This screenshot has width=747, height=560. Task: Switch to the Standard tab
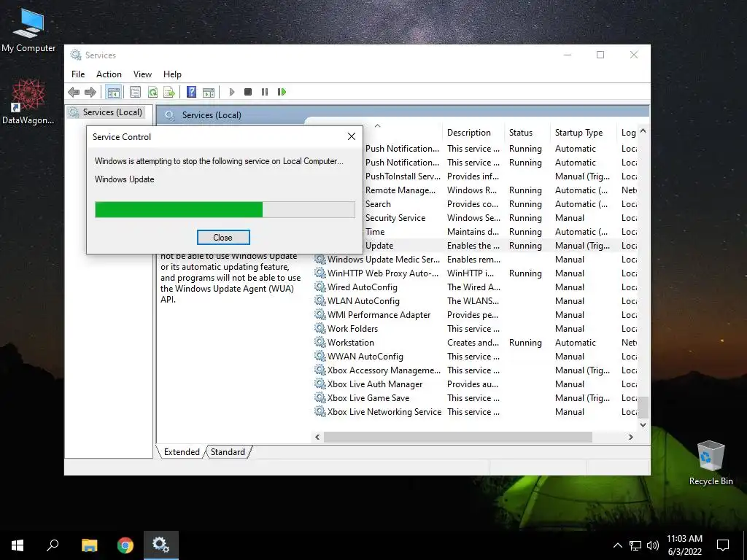click(228, 452)
